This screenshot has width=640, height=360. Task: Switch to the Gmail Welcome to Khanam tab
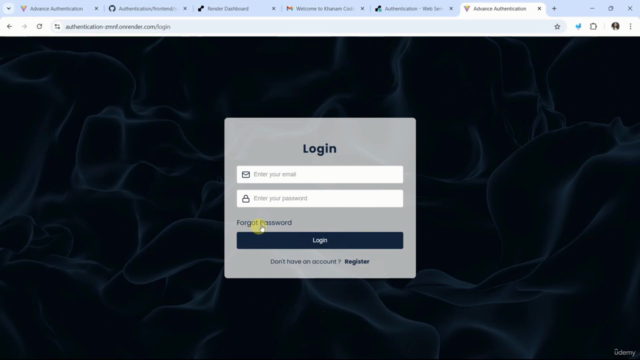[324, 9]
